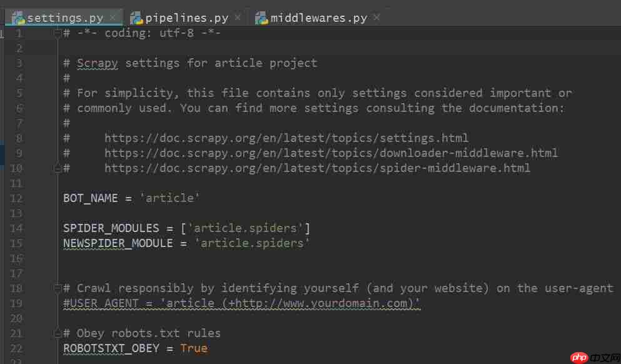Click the fold end marker at line 10
The height and width of the screenshot is (364, 621).
(x=58, y=168)
